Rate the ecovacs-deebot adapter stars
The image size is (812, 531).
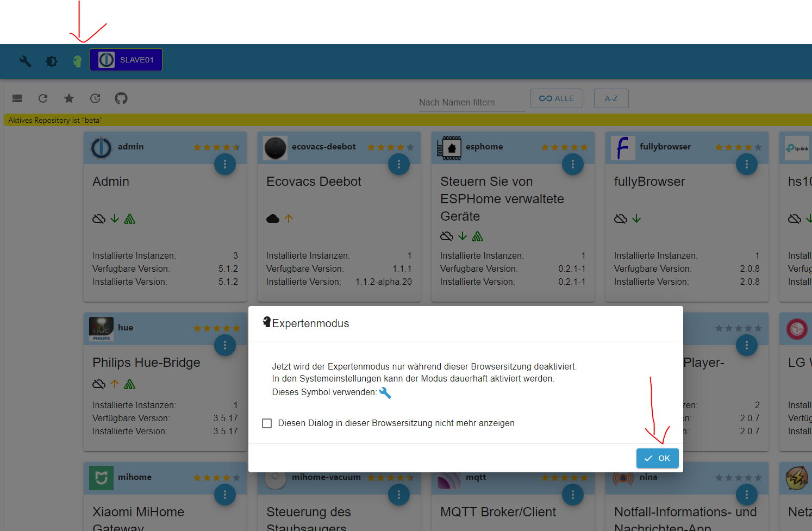(x=391, y=147)
